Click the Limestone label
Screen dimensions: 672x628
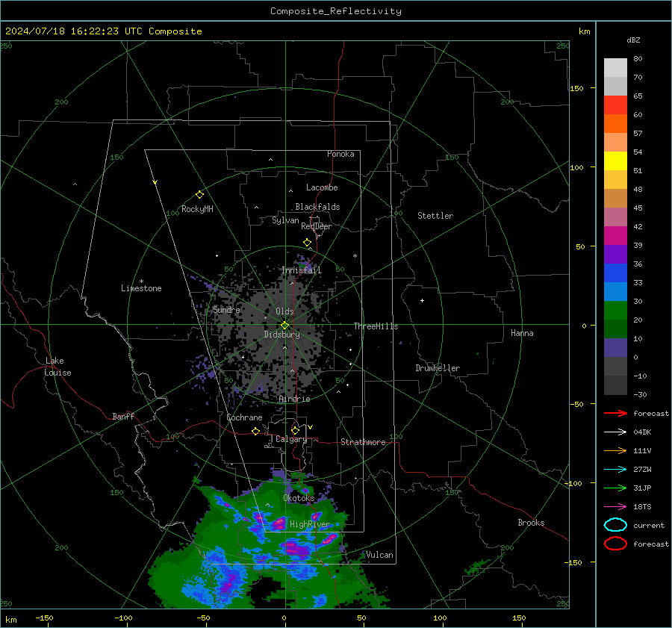pos(141,288)
